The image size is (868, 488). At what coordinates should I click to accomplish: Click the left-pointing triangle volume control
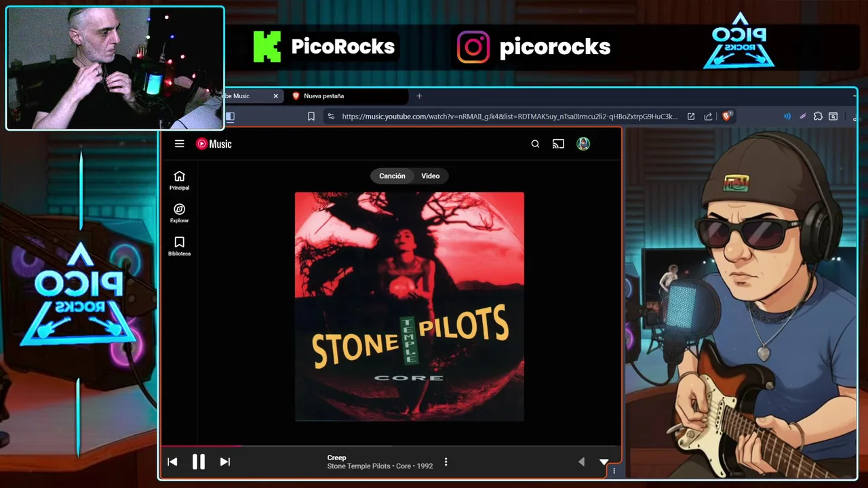[581, 462]
